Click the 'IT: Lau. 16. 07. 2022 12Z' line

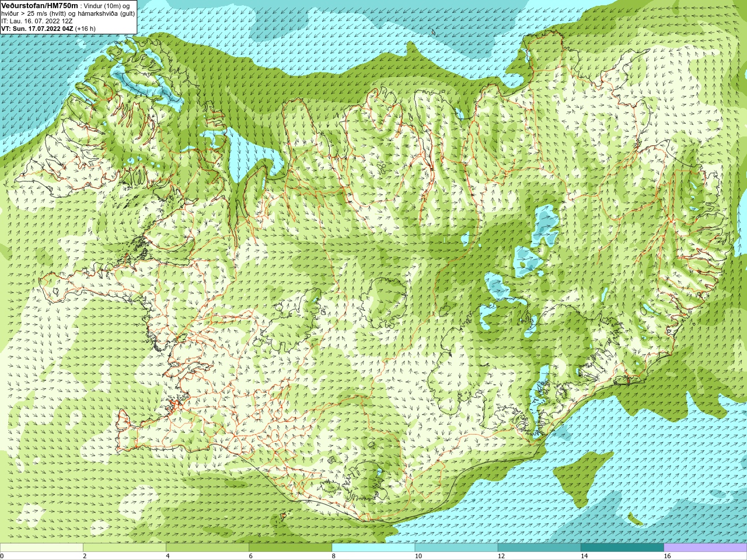37,21
